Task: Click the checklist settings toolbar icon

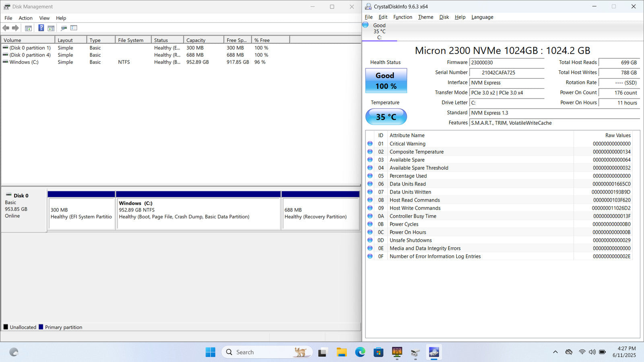Action: [x=74, y=28]
